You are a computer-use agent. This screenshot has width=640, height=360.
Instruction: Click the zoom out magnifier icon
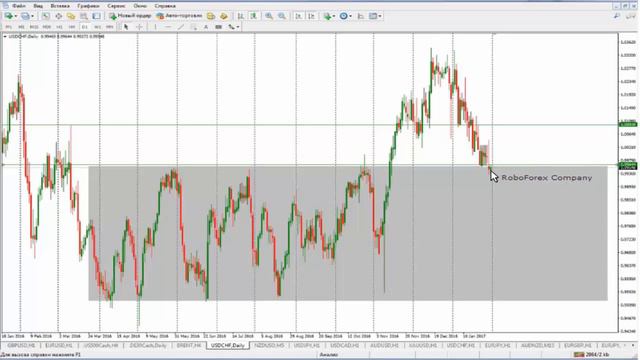[282, 16]
